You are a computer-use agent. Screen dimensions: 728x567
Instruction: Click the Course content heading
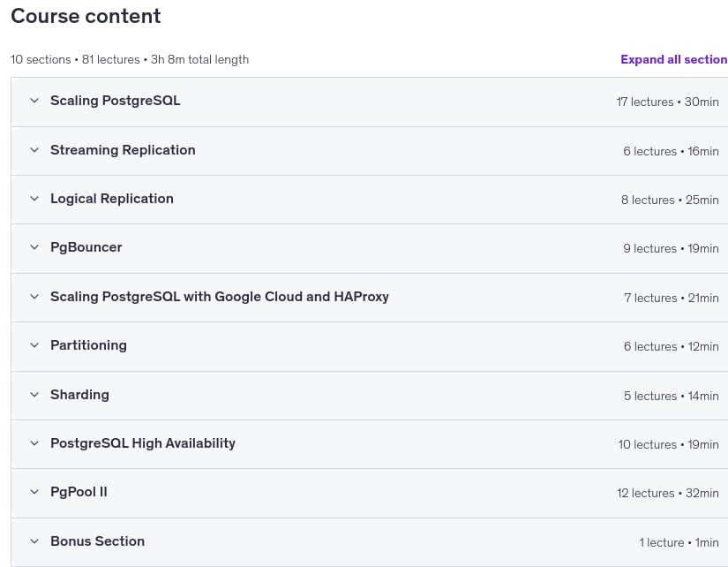86,16
